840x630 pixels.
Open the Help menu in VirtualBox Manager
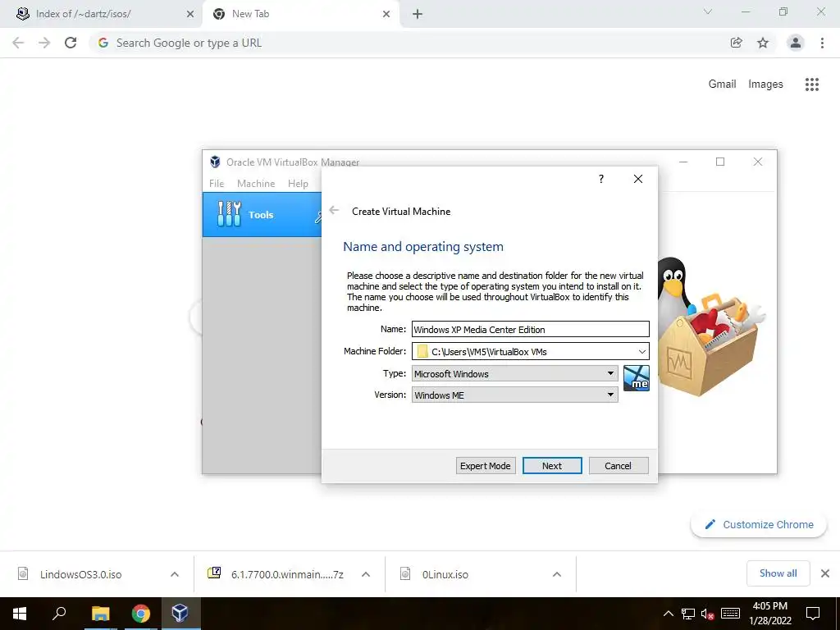point(298,183)
